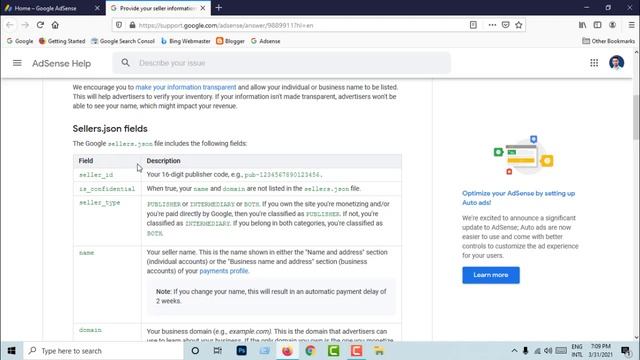Open Windows Start menu
This screenshot has width=640, height=360.
click(11, 351)
